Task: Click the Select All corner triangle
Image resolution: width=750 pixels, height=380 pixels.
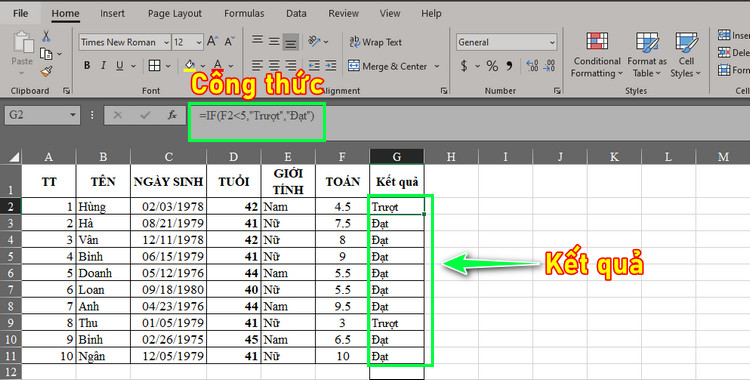Action: pos(14,157)
